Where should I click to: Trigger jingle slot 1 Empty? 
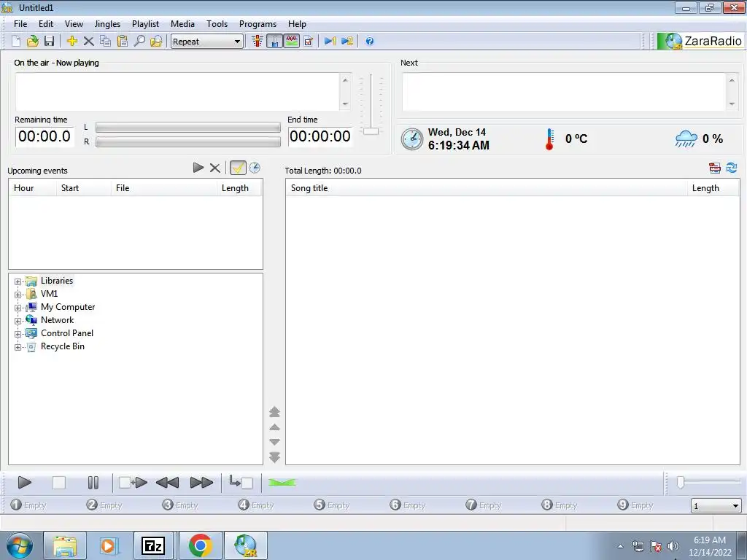pyautogui.click(x=28, y=505)
